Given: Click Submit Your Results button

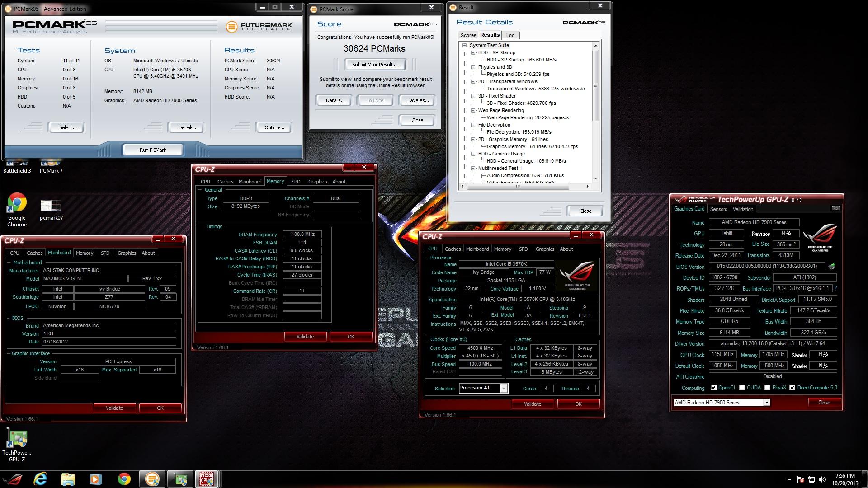Looking at the screenshot, I should coord(375,65).
